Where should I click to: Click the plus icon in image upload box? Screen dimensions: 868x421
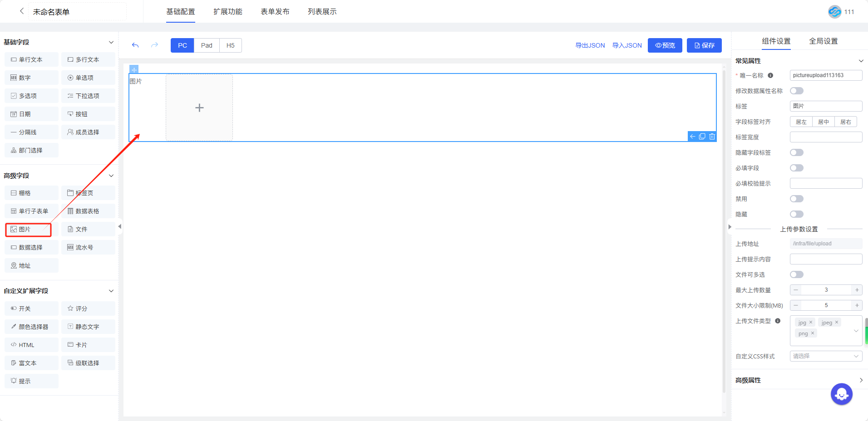click(199, 108)
